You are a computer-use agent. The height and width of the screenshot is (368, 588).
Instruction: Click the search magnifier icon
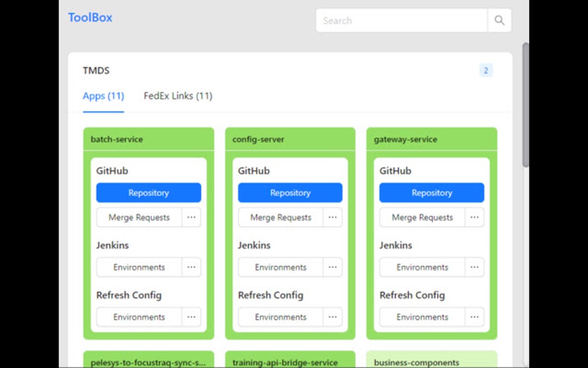pyautogui.click(x=499, y=20)
